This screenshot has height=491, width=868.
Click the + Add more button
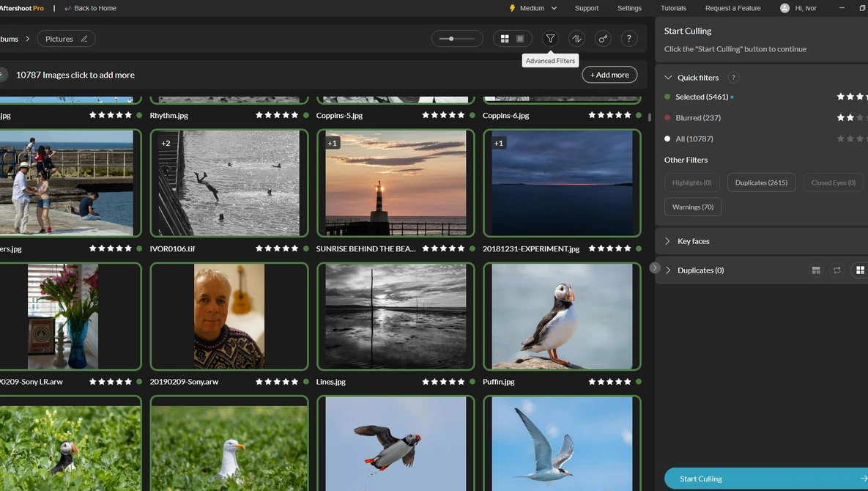tap(609, 75)
